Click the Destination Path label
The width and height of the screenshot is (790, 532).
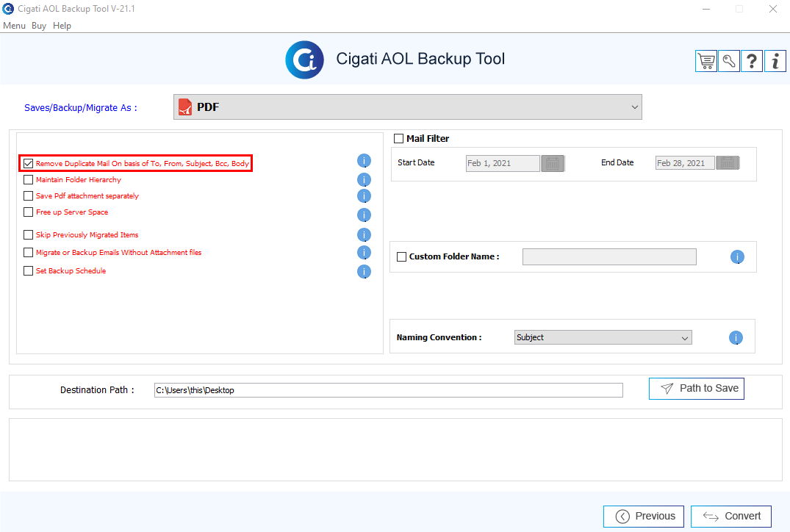pos(97,390)
